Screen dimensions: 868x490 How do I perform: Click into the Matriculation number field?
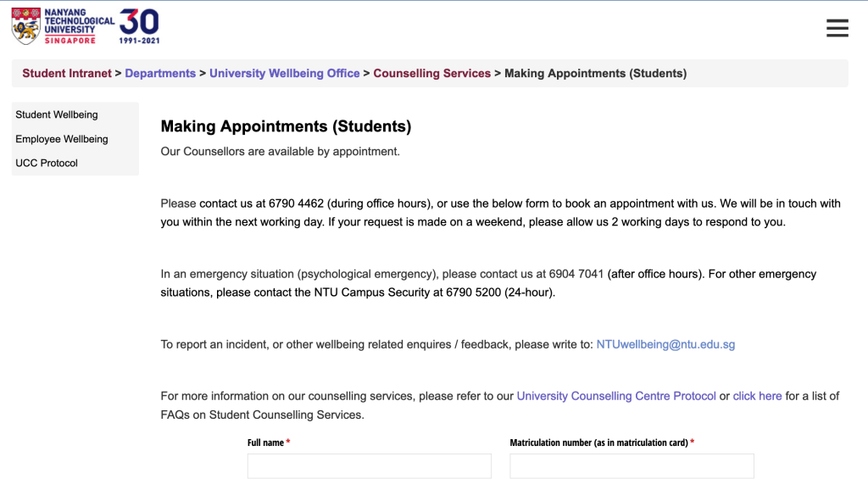632,466
